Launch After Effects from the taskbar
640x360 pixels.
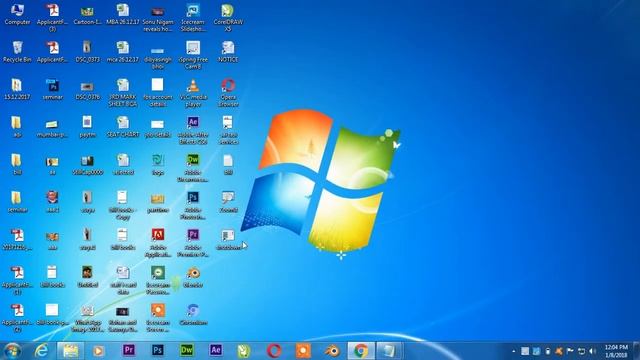[216, 350]
